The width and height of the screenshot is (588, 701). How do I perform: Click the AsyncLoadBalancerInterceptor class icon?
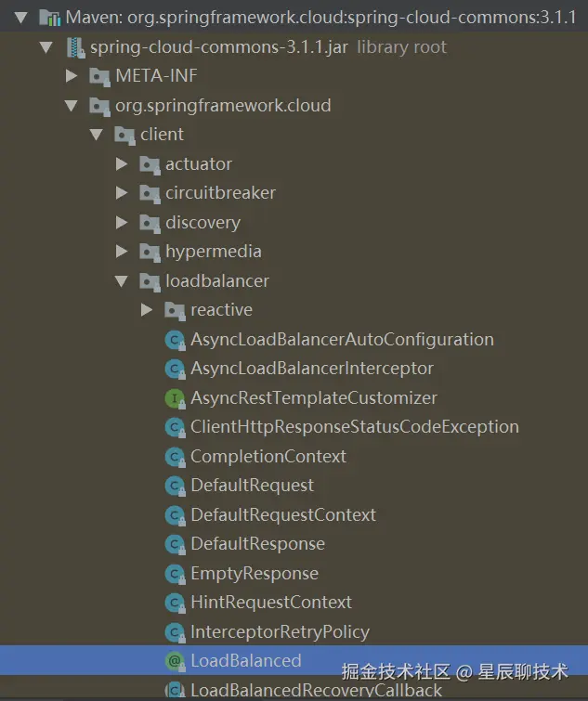coord(175,370)
